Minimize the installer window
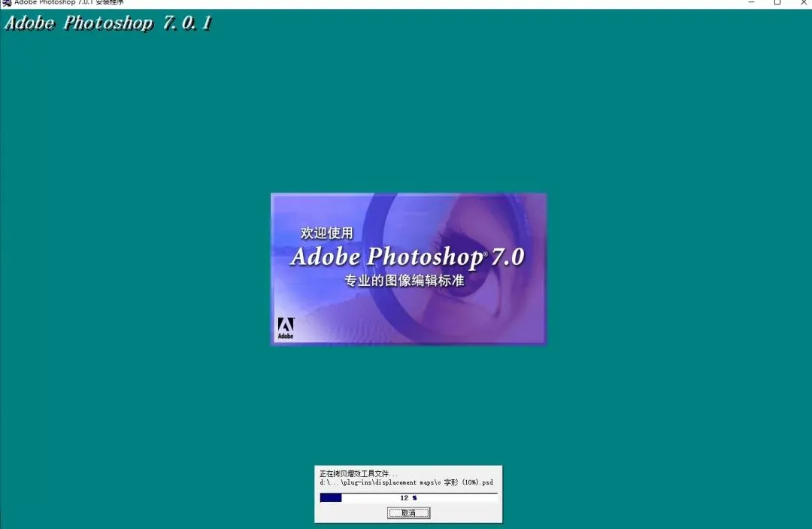The height and width of the screenshot is (529, 812). coord(751,2)
